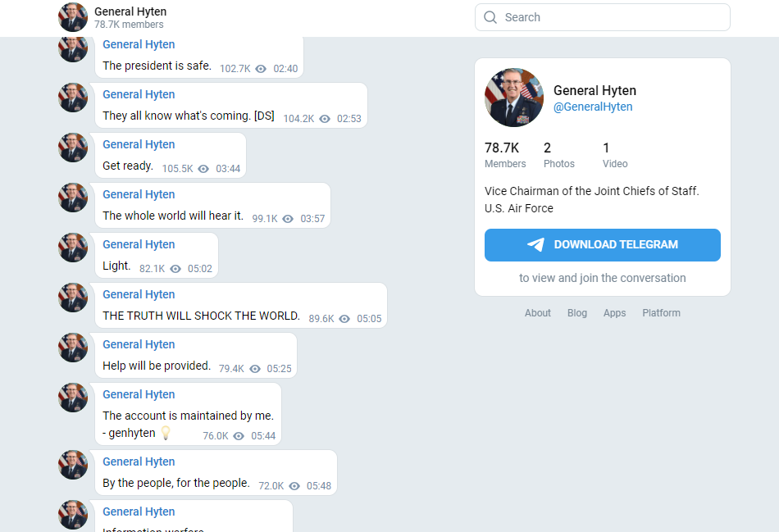Click the 78.7K Members counter
The width and height of the screenshot is (779, 532).
pos(505,154)
